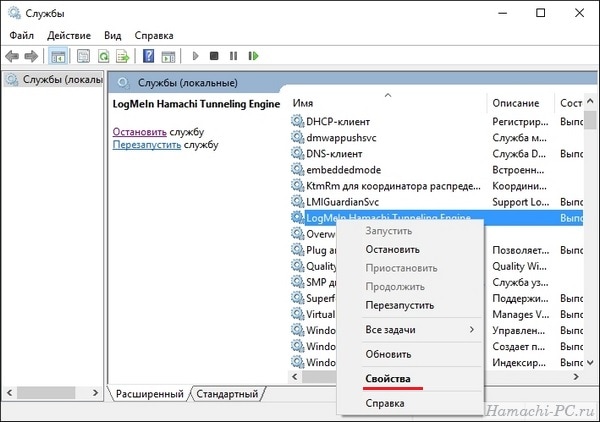Click the gear icon beside LMIGuardianSvc

click(297, 202)
